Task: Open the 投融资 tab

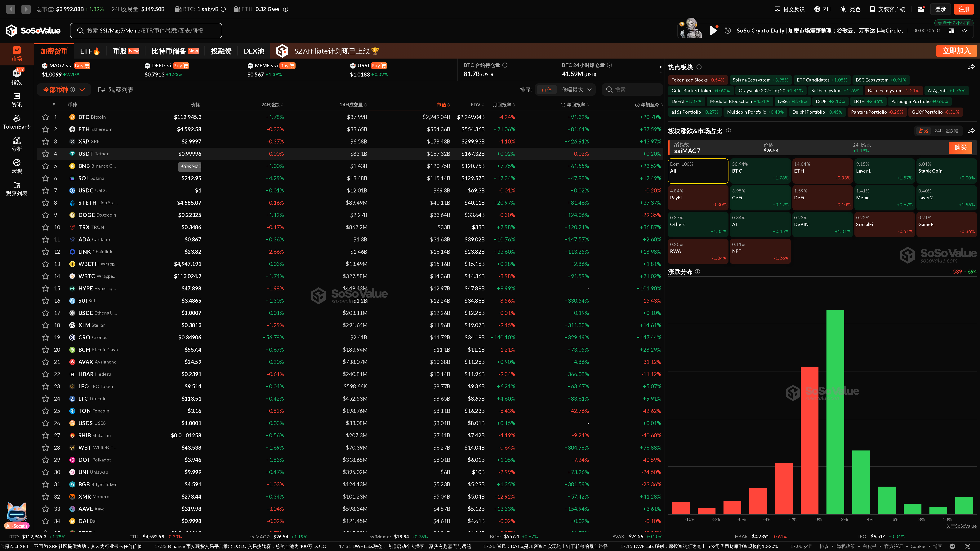Action: (x=221, y=51)
